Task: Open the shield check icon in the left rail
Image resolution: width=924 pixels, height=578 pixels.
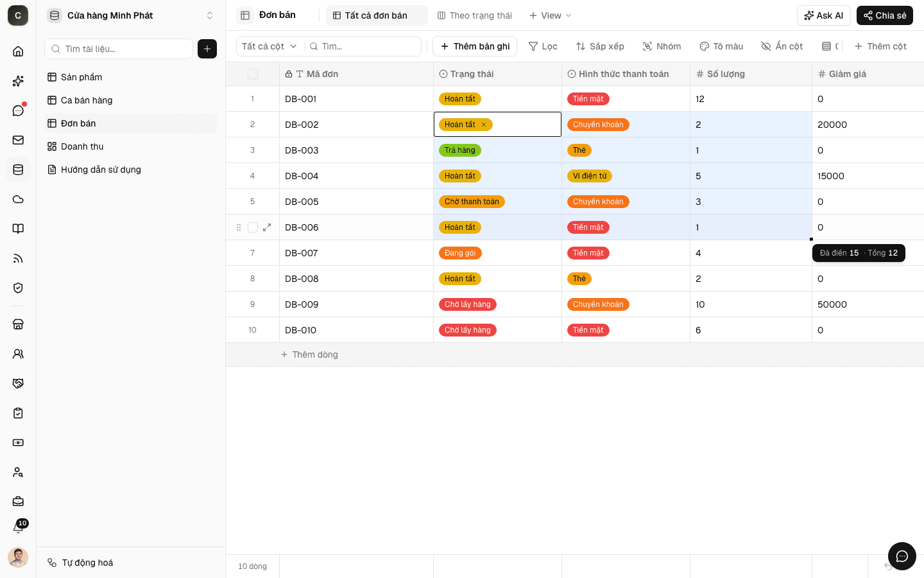Action: click(18, 288)
